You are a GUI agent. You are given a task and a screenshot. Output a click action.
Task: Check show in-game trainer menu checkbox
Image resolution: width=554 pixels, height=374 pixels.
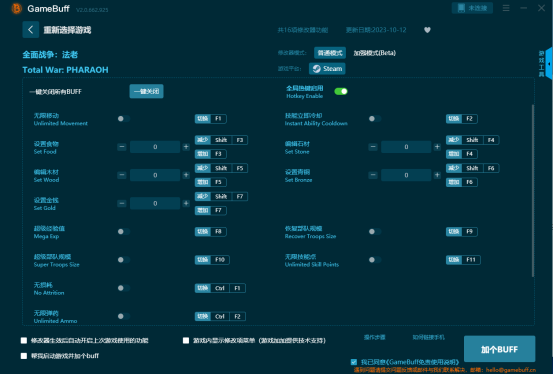pyautogui.click(x=186, y=340)
